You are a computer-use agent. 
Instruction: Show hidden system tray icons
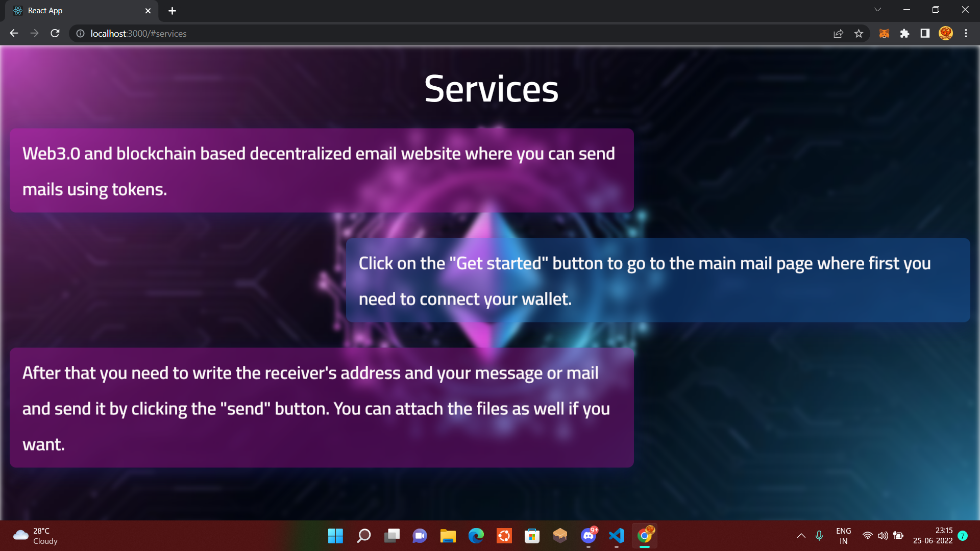tap(801, 536)
